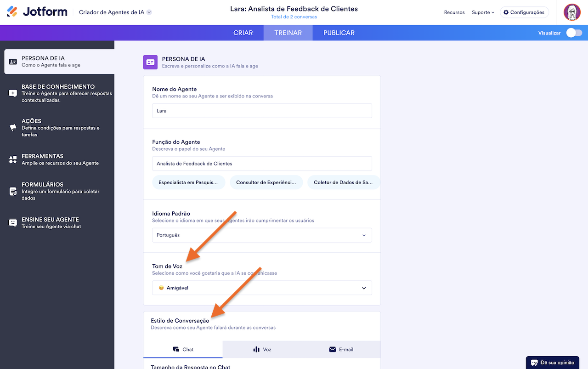Screen dimensions: 588x369
Task: Click the Nome do Agente input field
Action: 262,111
